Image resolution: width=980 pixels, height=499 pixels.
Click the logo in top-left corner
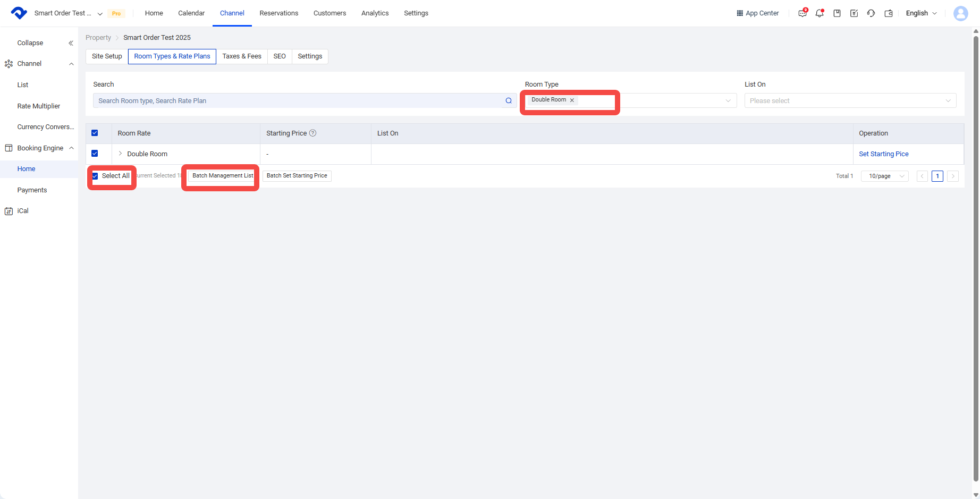click(x=19, y=13)
